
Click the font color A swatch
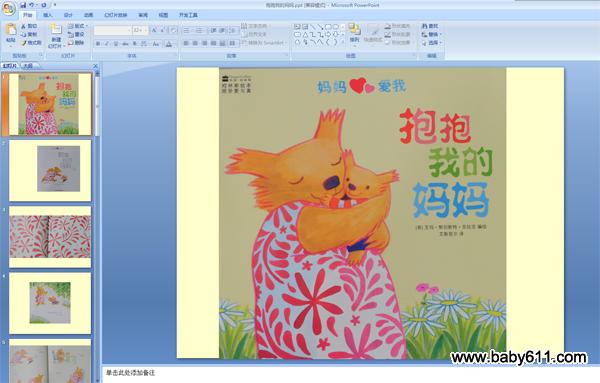(x=169, y=44)
